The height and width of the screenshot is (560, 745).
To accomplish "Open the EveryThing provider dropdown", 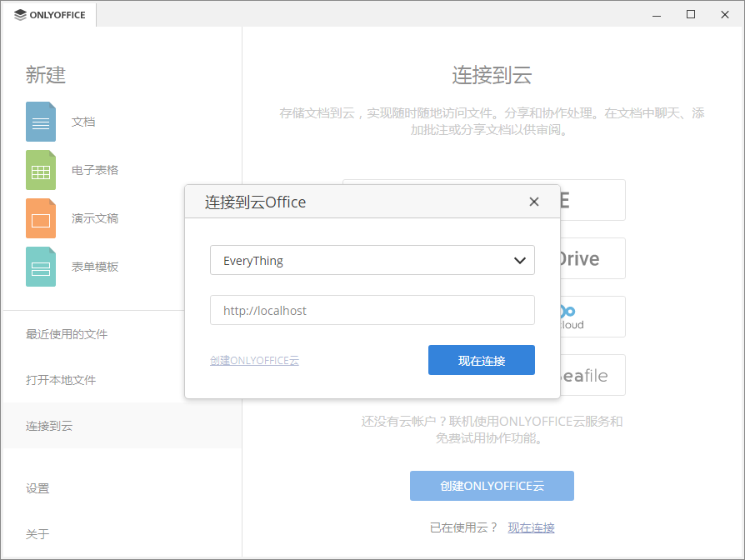I will (x=372, y=260).
